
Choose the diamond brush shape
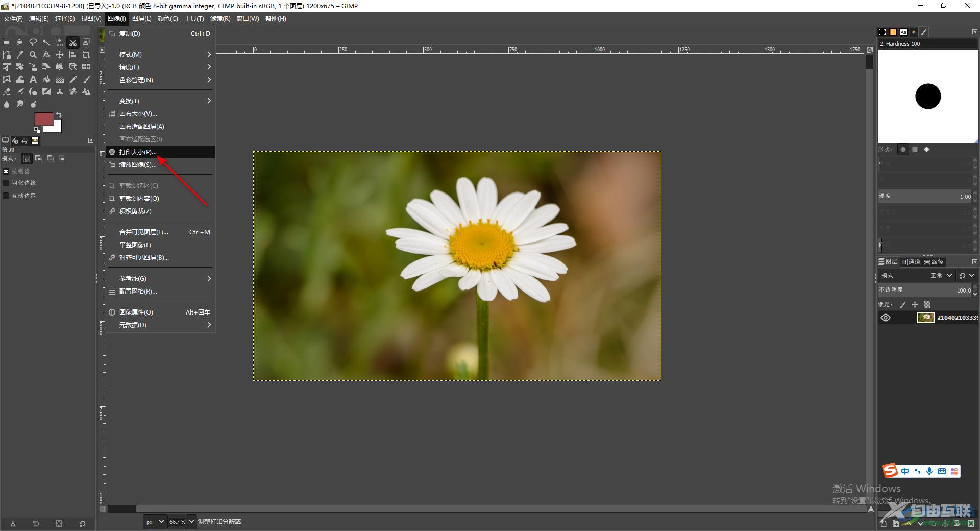pyautogui.click(x=927, y=150)
